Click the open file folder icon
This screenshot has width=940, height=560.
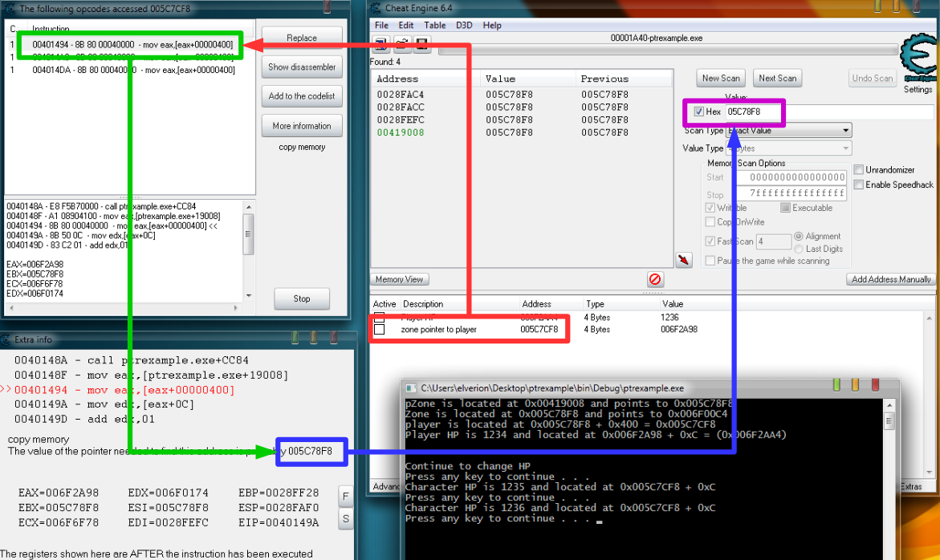click(x=401, y=45)
